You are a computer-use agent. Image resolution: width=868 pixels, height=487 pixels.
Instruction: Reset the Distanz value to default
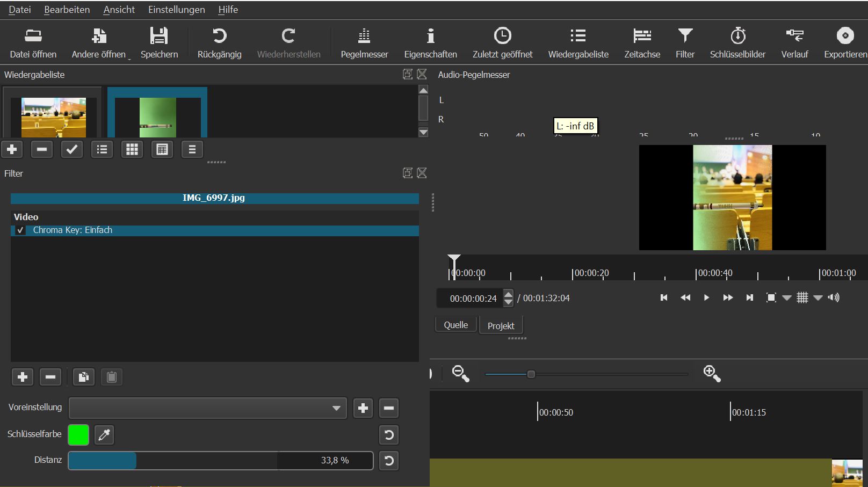389,461
